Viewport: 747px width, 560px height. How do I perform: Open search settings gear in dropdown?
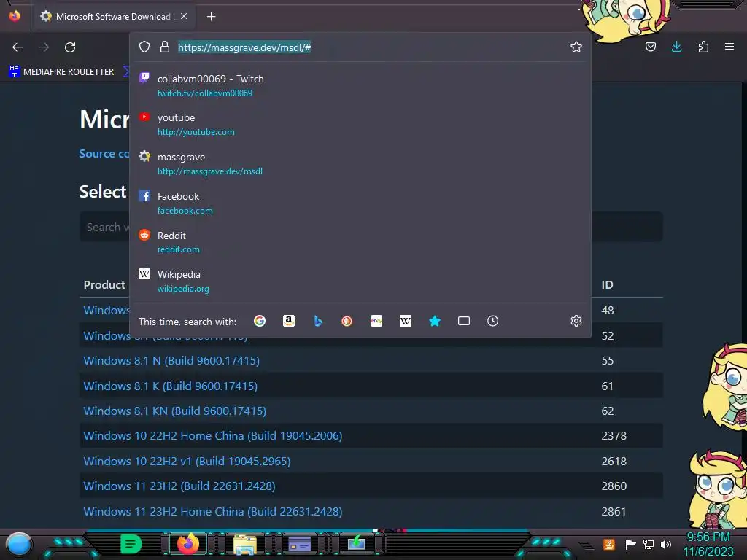pos(576,321)
